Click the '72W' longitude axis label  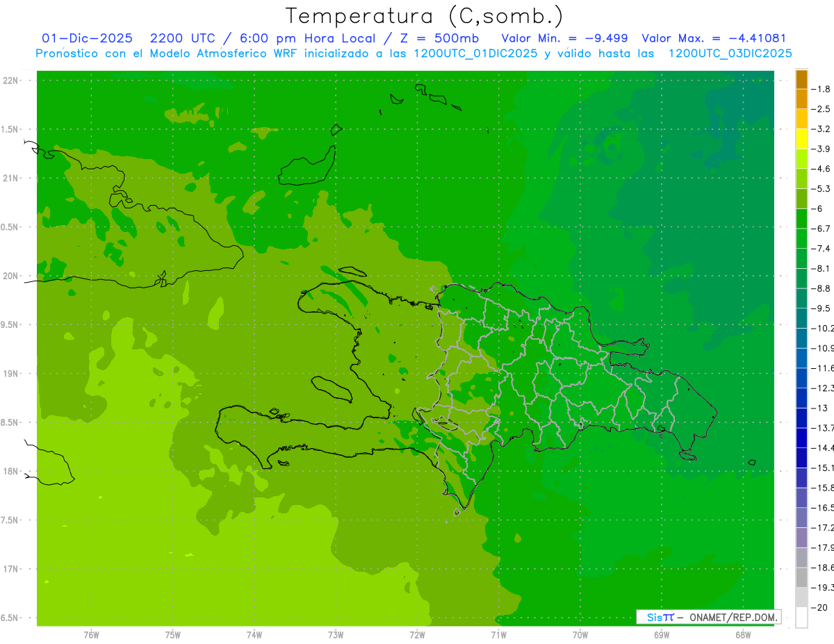(417, 634)
